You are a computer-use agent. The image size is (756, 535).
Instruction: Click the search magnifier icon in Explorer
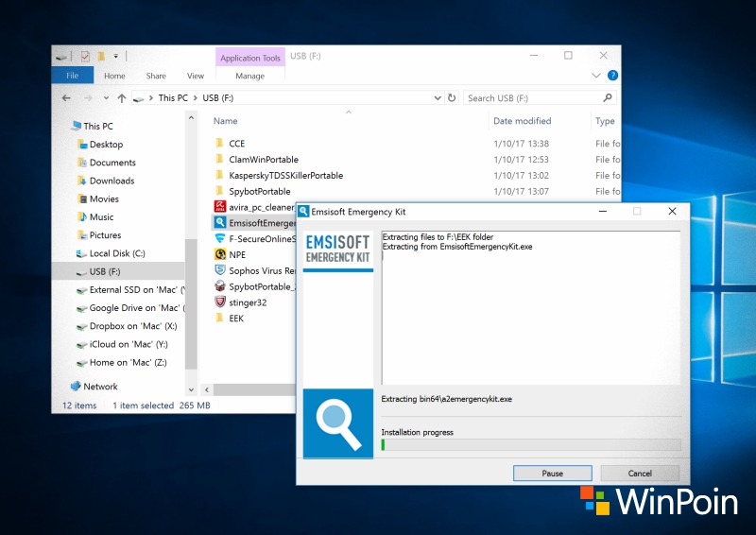click(x=608, y=98)
